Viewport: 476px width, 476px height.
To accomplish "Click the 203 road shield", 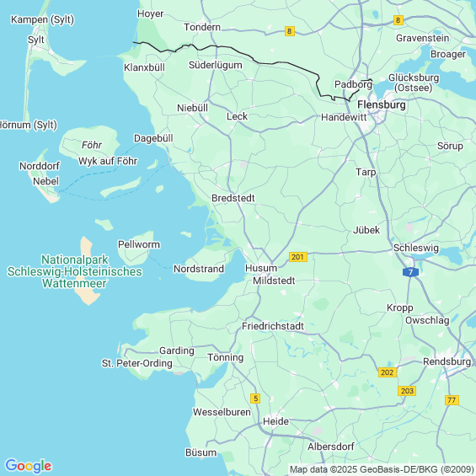I will pyautogui.click(x=407, y=391).
